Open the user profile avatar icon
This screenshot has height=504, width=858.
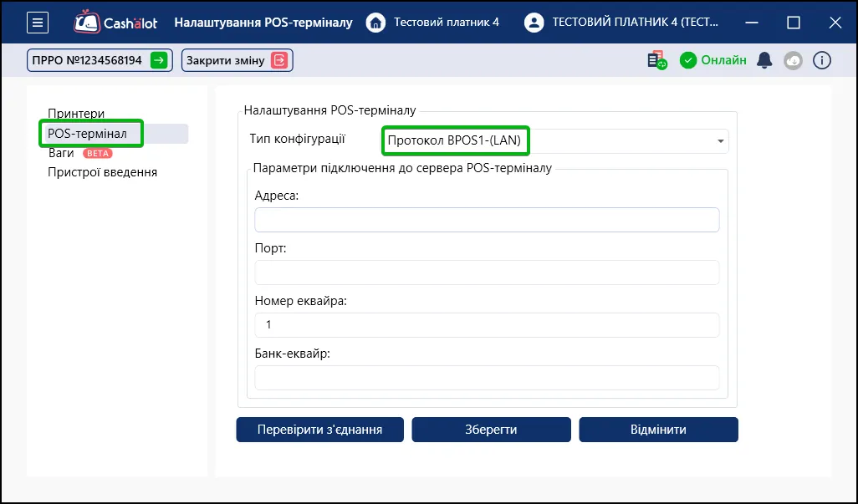(534, 23)
